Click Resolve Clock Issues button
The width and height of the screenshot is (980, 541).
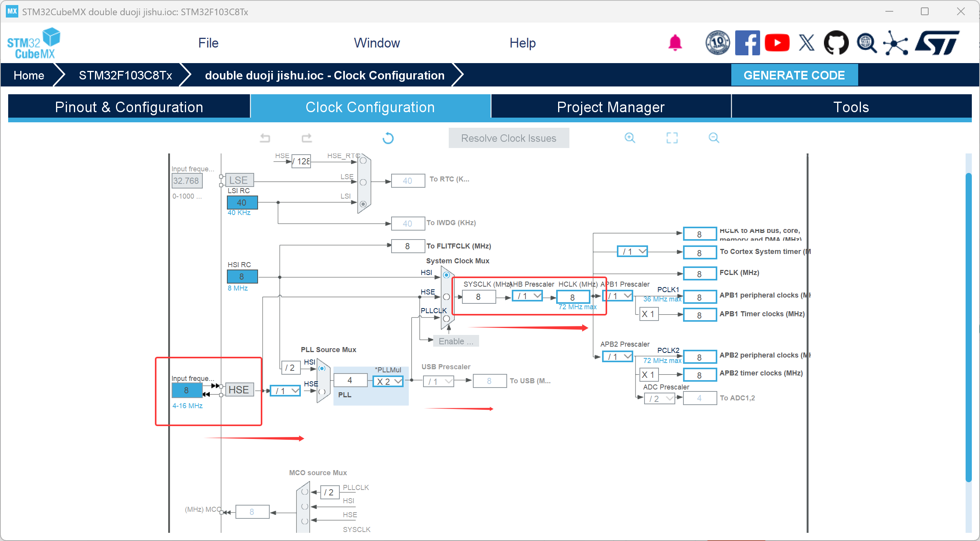[x=509, y=138]
